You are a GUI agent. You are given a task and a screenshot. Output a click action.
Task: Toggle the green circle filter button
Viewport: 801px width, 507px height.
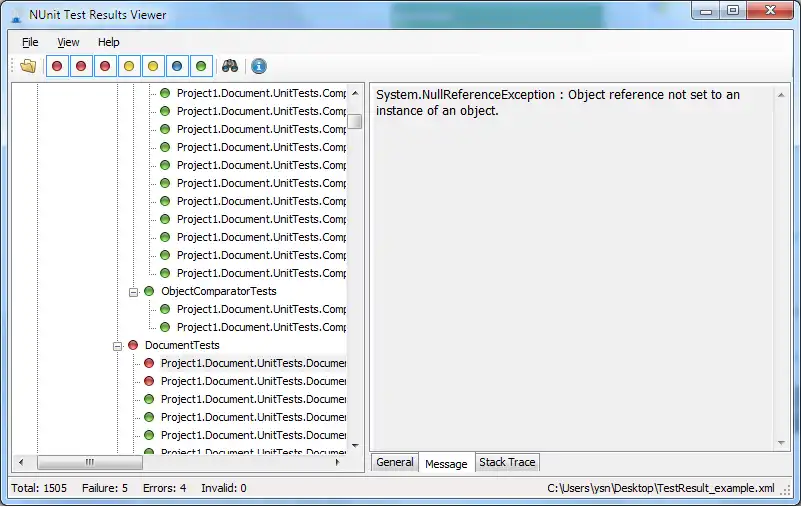pyautogui.click(x=201, y=66)
